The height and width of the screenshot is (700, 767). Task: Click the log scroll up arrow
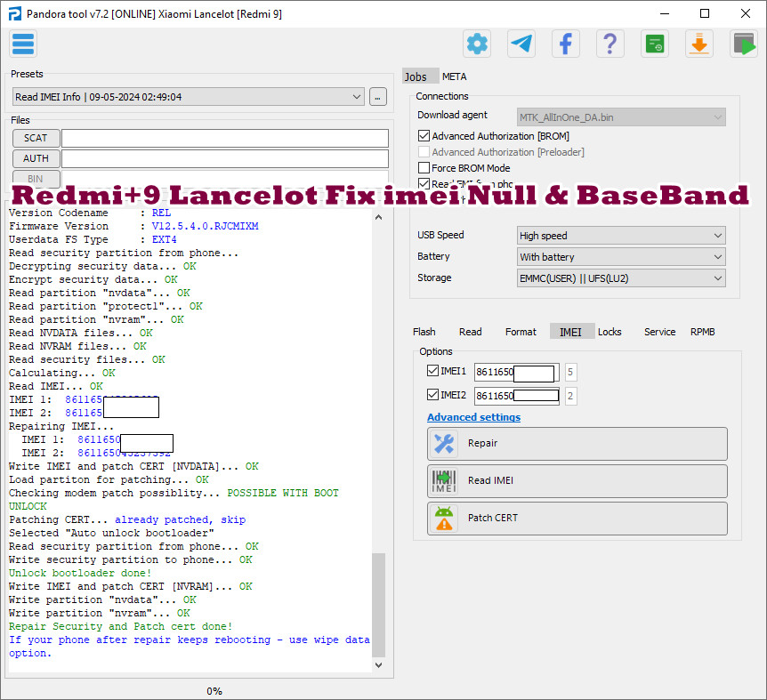(x=379, y=218)
